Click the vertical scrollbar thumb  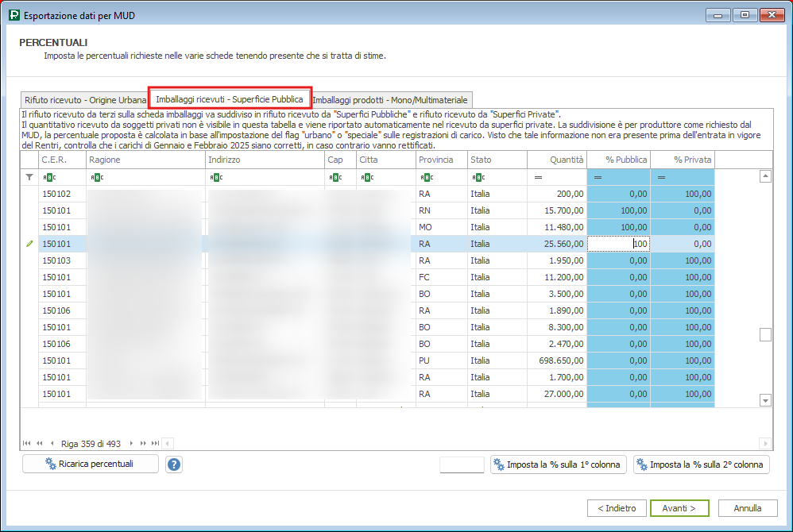pos(766,334)
